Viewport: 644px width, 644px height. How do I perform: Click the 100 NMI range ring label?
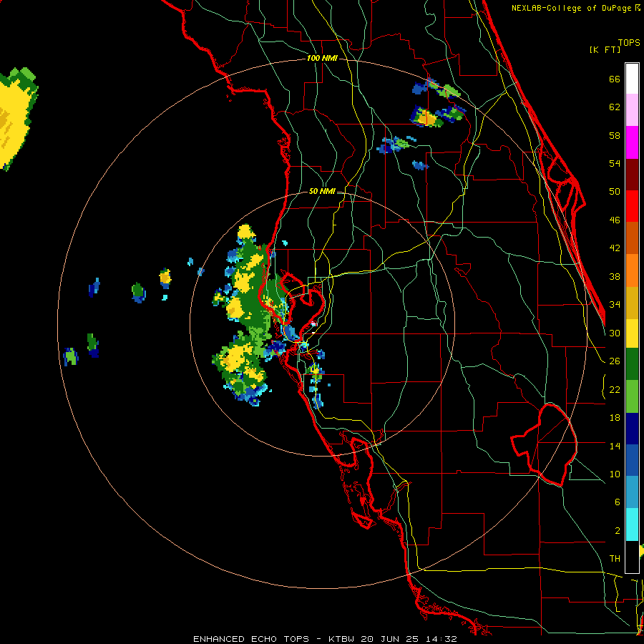click(x=322, y=59)
